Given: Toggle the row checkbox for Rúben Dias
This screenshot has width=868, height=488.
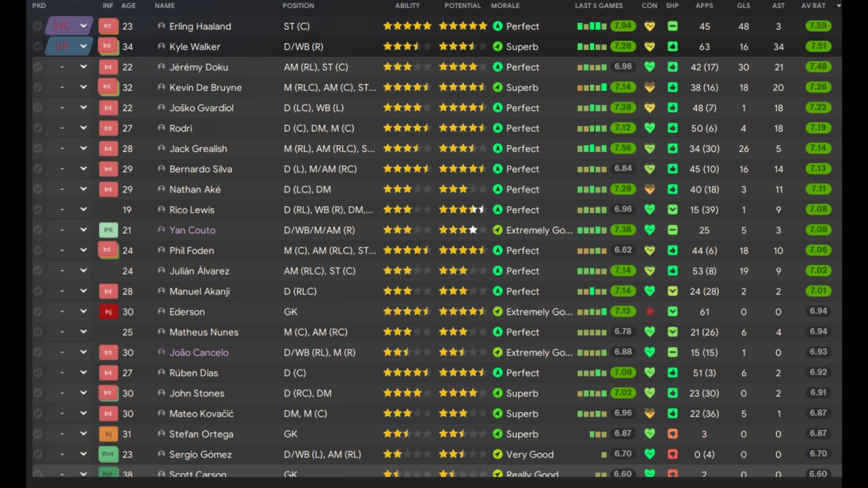Looking at the screenshot, I should point(37,373).
